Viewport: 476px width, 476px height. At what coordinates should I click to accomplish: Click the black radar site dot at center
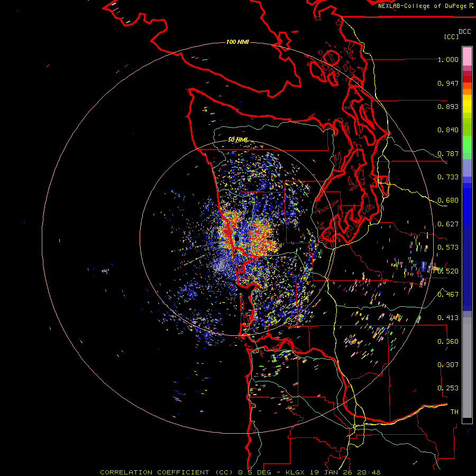[x=236, y=239]
